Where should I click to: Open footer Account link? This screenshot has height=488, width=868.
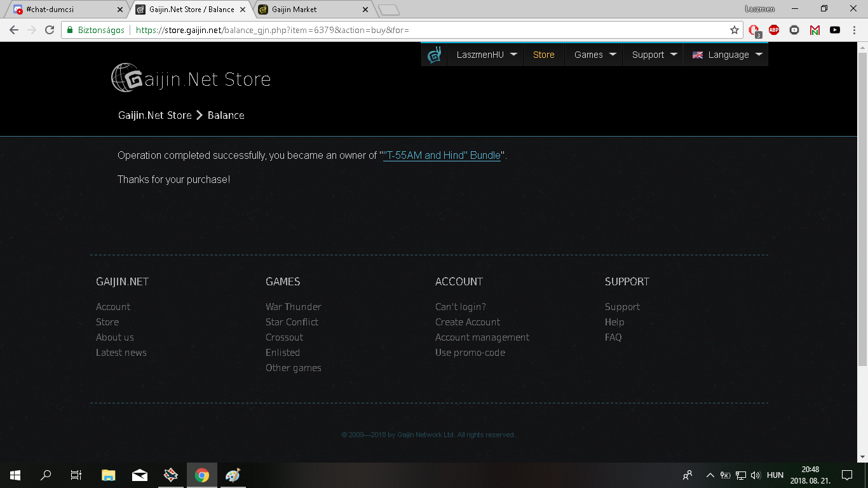[113, 307]
